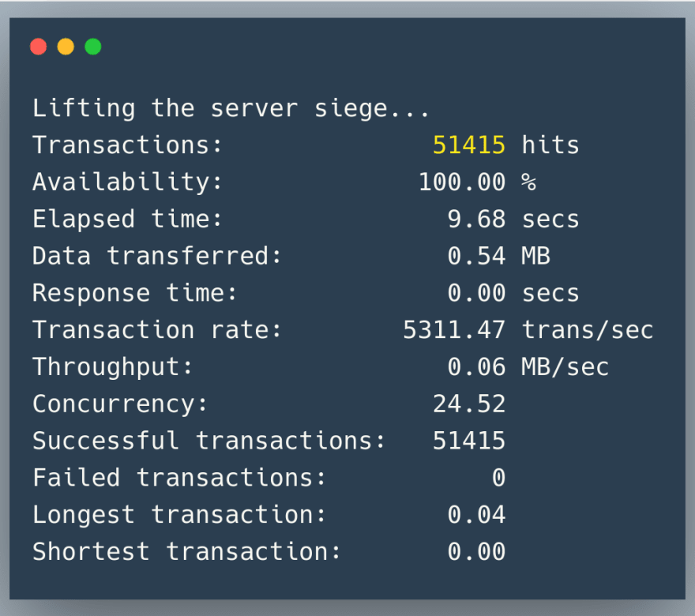This screenshot has width=695, height=616.
Task: Click the yellow 51415 transactions value
Action: pyautogui.click(x=469, y=145)
